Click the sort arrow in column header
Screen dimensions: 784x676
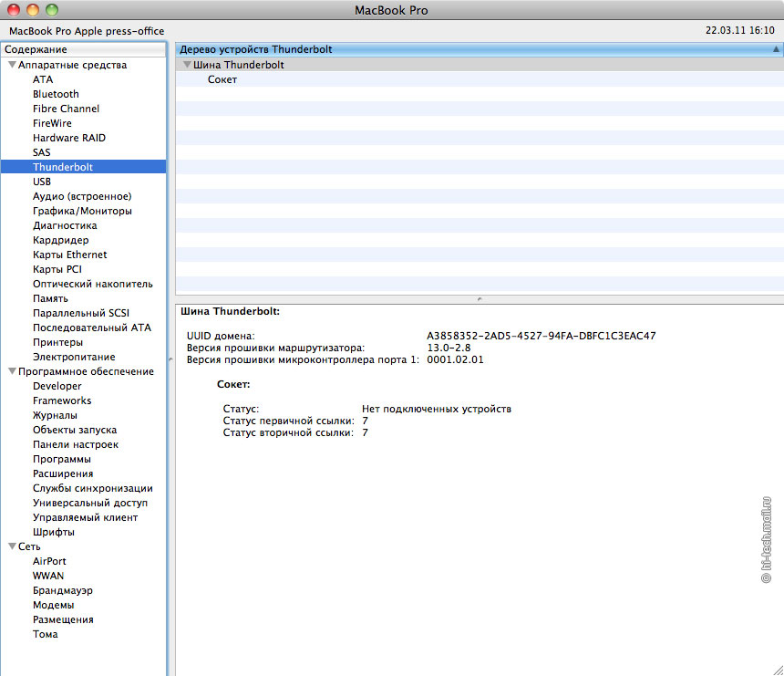pos(776,49)
